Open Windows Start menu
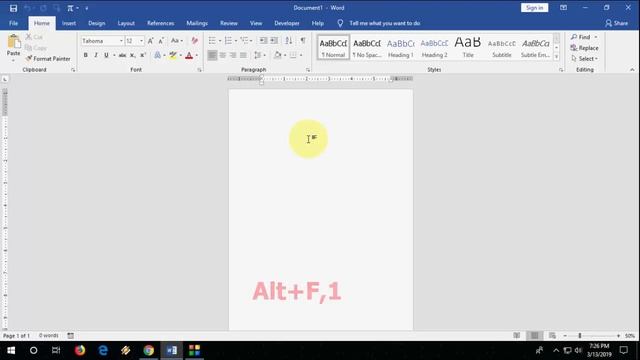Image resolution: width=640 pixels, height=360 pixels. click(x=11, y=350)
